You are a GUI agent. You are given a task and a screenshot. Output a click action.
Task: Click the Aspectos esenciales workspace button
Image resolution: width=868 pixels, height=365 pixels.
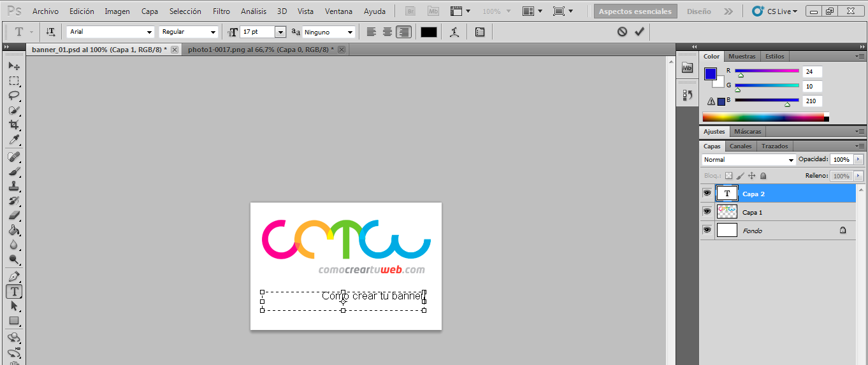click(635, 11)
